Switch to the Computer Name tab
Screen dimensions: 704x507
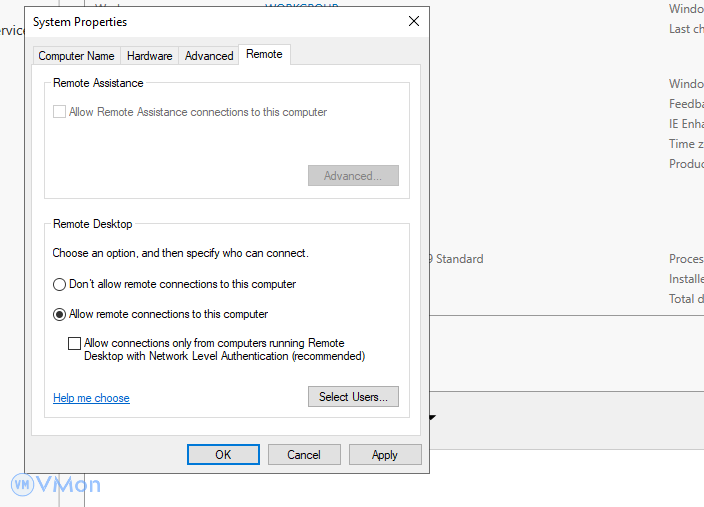[x=76, y=56]
